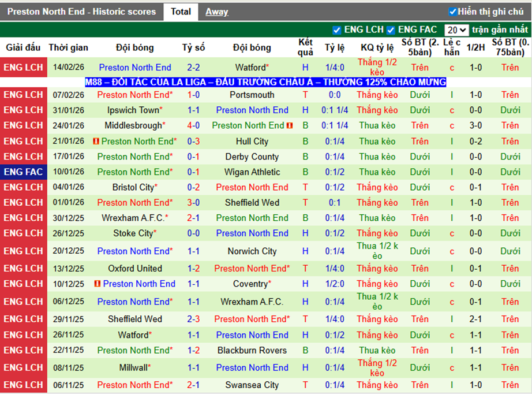Click the Preston North End - Historic scores title

coord(81,12)
